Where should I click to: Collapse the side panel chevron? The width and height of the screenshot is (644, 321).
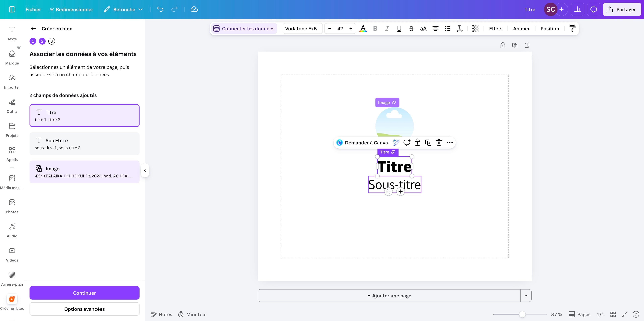(x=145, y=170)
